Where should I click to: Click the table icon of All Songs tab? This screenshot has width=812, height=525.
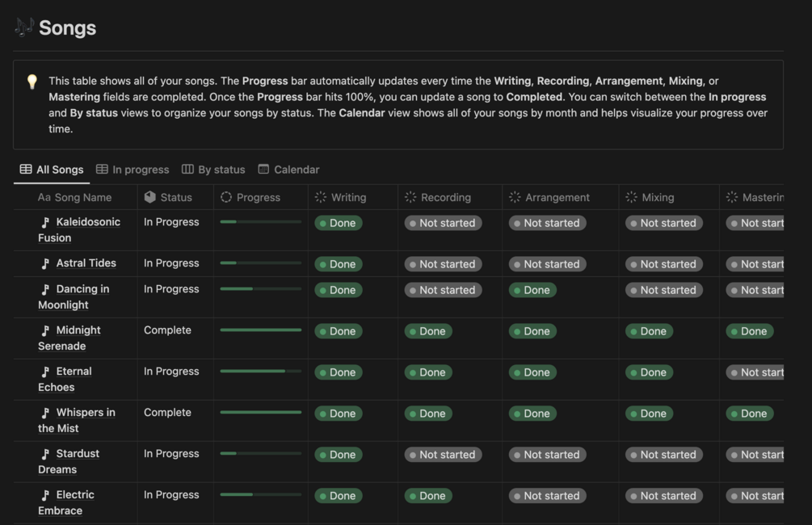[26, 170]
